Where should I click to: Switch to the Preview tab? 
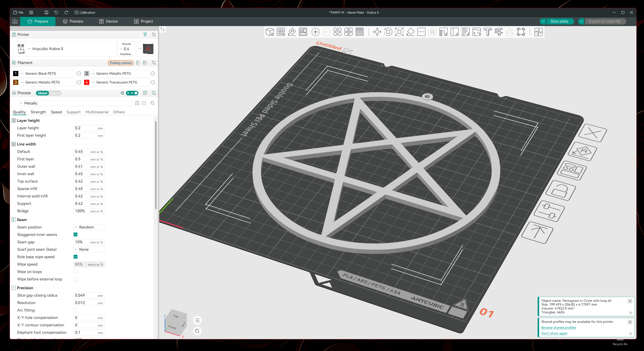73,21
